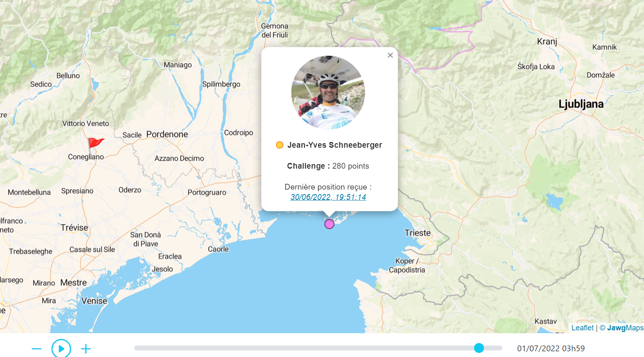
Task: Click the Trieste label on the map
Action: (x=417, y=233)
